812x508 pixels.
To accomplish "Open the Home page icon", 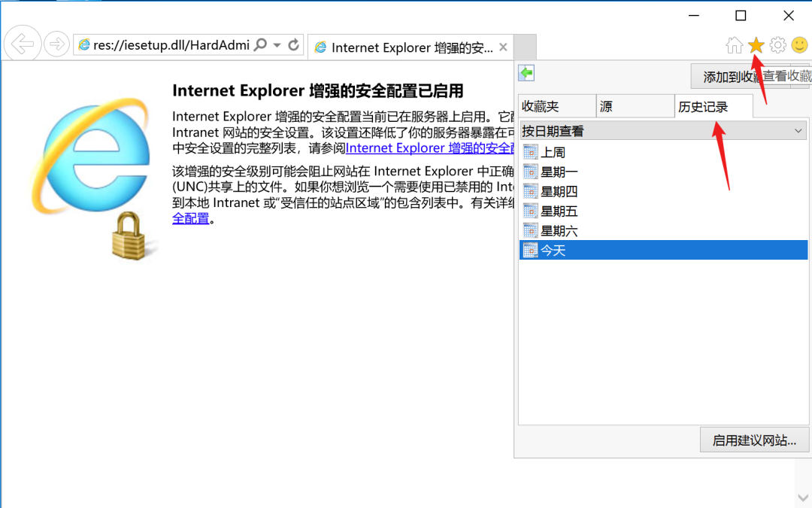I will click(x=734, y=45).
